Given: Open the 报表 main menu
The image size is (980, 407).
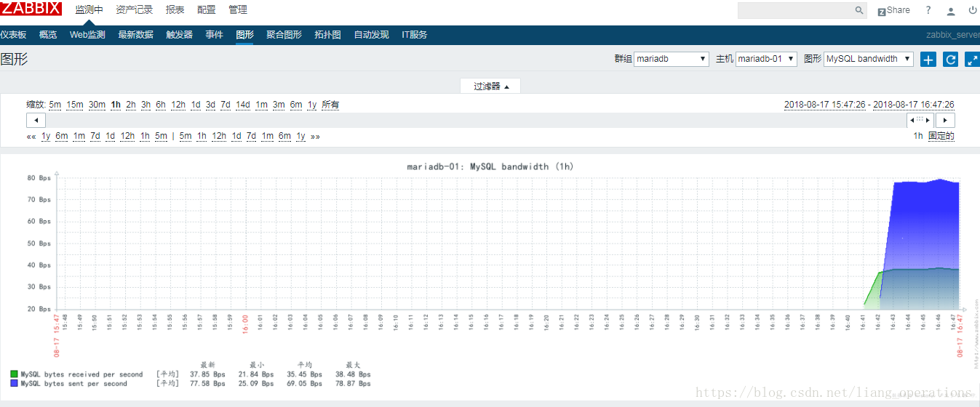Looking at the screenshot, I should (175, 10).
